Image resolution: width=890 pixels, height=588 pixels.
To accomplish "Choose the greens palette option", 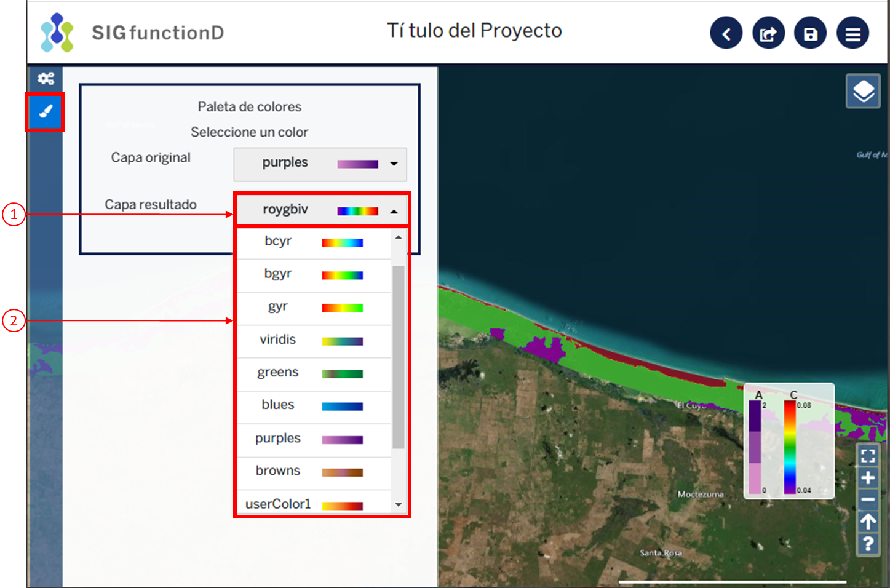I will (314, 373).
